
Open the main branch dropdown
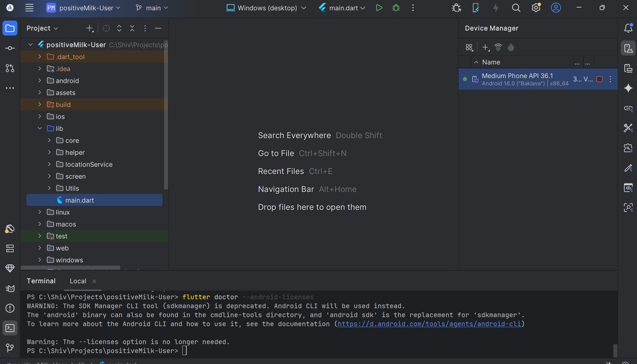pos(152,8)
